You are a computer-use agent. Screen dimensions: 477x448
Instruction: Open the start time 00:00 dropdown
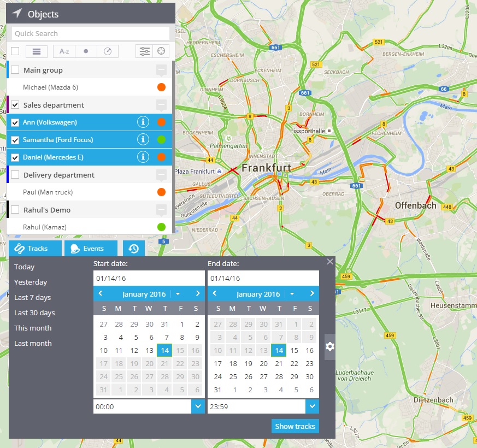coord(197,406)
